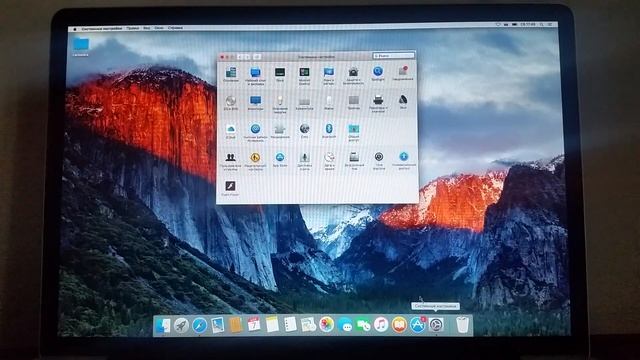Go forward in System Preferences toolbar
Screen dimensions: 640x360
point(247,57)
